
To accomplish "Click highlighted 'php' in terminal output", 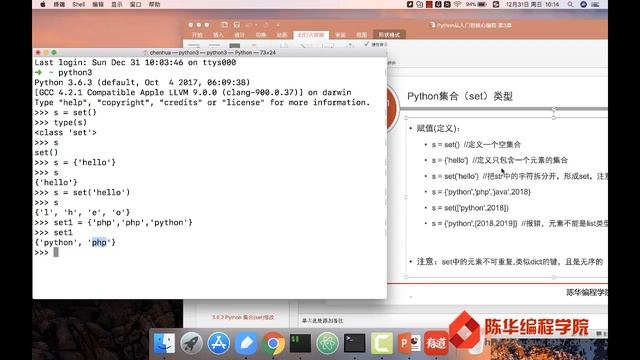I will tap(99, 242).
